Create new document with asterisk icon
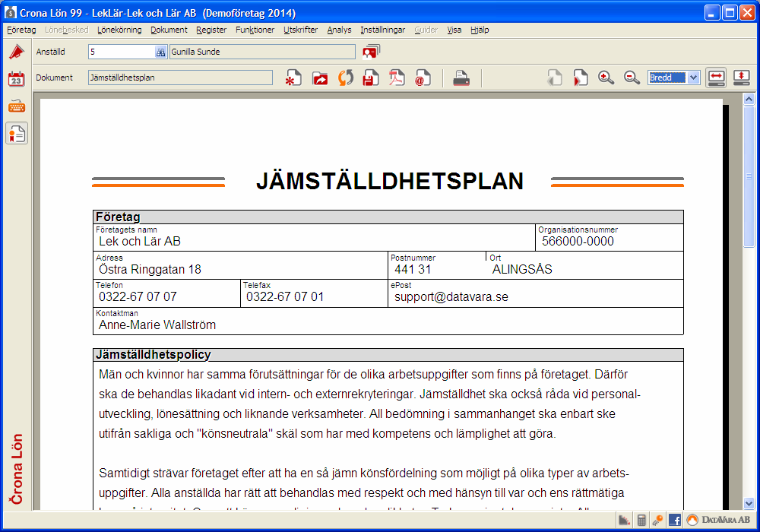Screen dimensions: 760x532 point(293,78)
